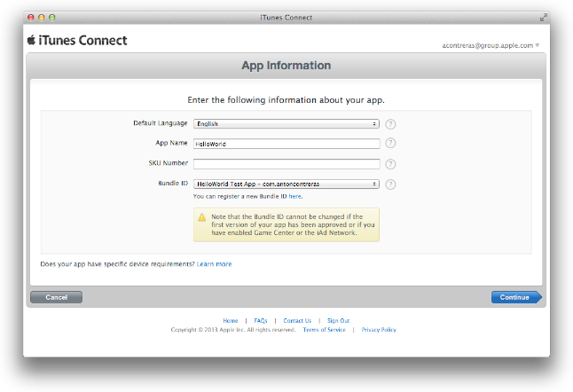Click the help icon next to App Name

390,144
